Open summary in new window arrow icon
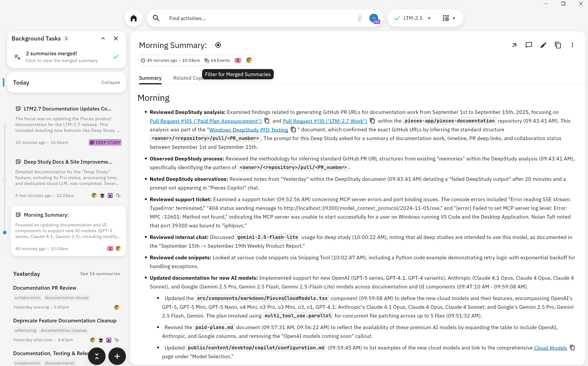The image size is (588, 366). click(x=514, y=45)
